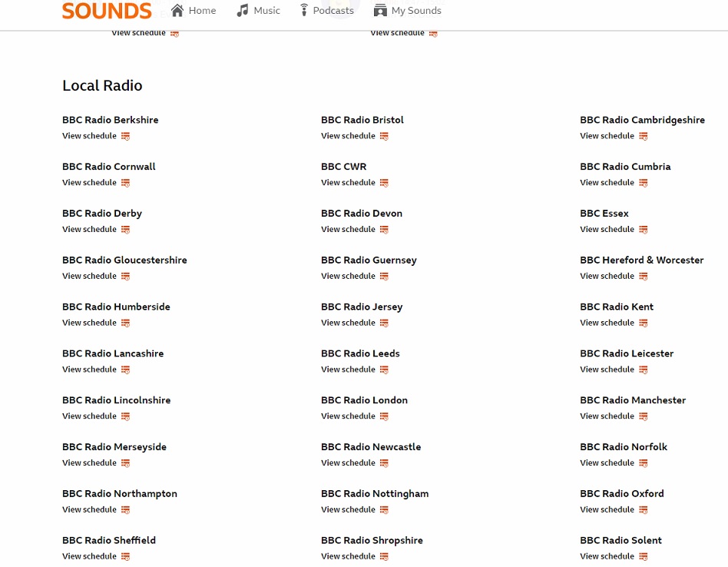728x567 pixels.
Task: Click schedule icon under BBC Radio Bristol
Action: coord(384,136)
